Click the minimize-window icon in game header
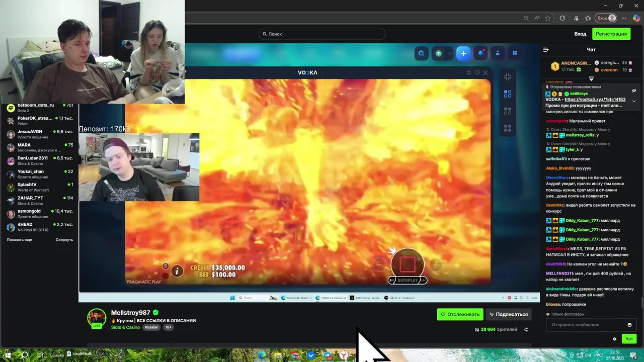The width and height of the screenshot is (644, 362). coord(469,73)
